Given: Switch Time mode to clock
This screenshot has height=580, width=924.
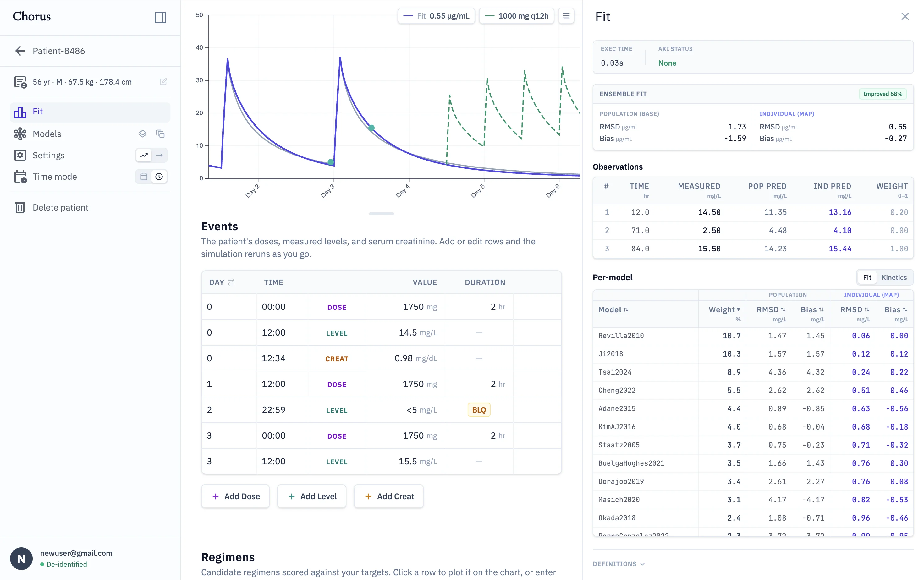Looking at the screenshot, I should coord(159,177).
